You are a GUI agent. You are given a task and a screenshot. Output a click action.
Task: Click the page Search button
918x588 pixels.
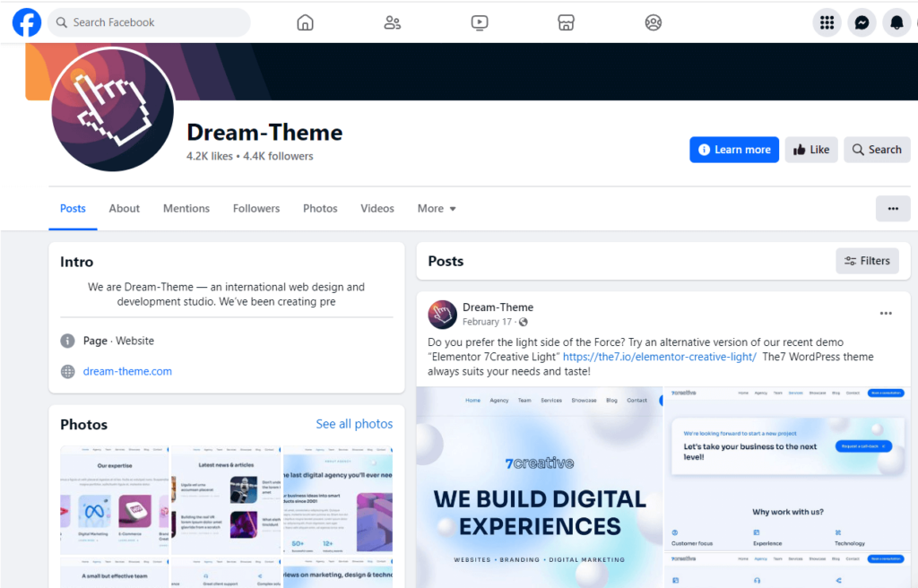(877, 150)
